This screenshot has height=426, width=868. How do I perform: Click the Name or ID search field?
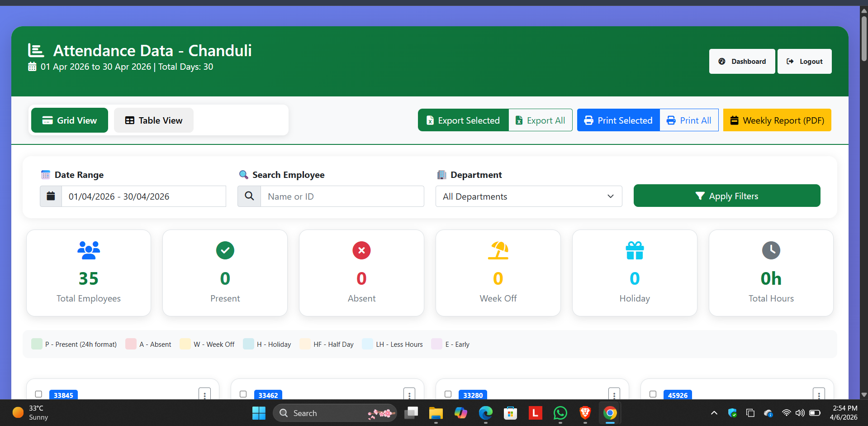(342, 196)
